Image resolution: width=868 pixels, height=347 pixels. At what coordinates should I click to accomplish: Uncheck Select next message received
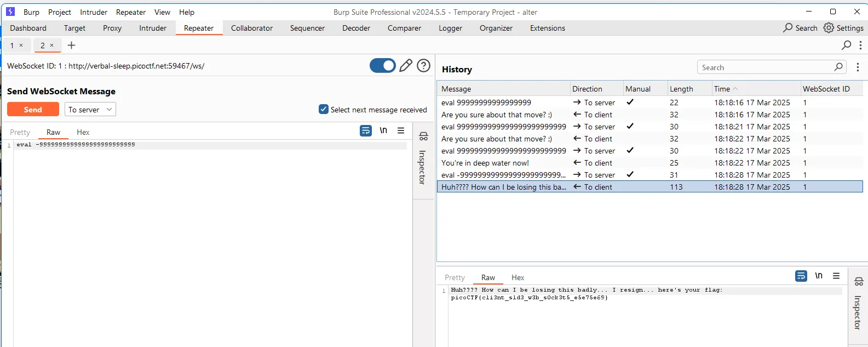click(x=324, y=109)
